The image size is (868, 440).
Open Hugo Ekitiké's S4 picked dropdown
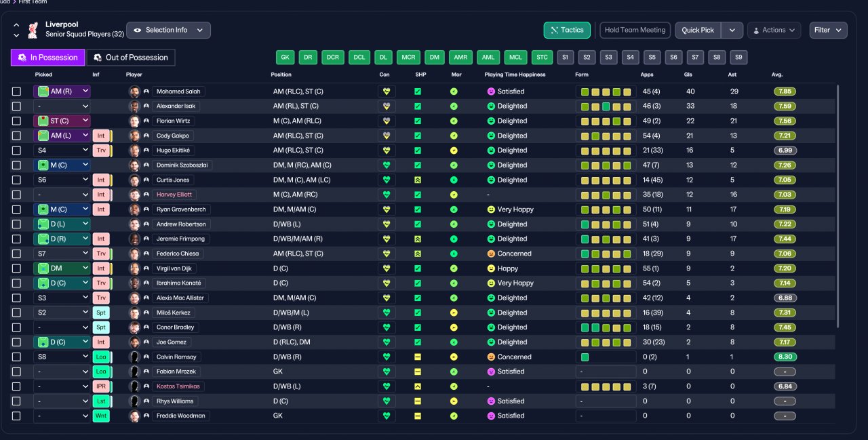pyautogui.click(x=62, y=151)
